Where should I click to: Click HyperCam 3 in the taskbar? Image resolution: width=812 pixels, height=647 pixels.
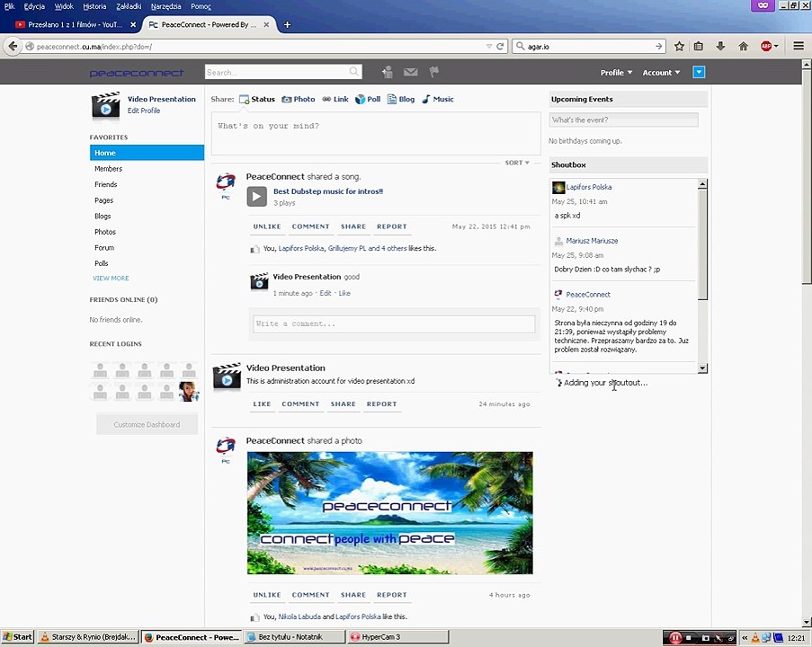[x=397, y=637]
